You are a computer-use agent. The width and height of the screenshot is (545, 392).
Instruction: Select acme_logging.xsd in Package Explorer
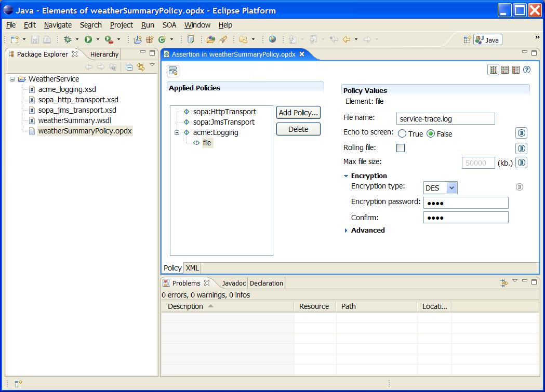pos(67,89)
